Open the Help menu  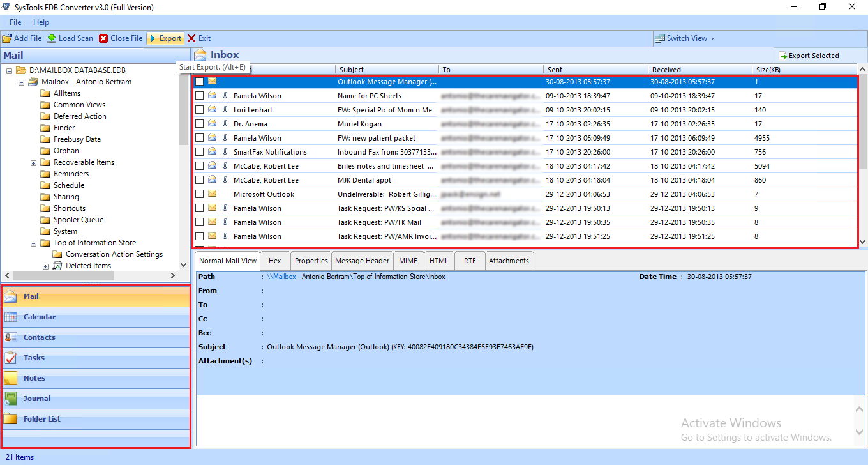coord(41,22)
